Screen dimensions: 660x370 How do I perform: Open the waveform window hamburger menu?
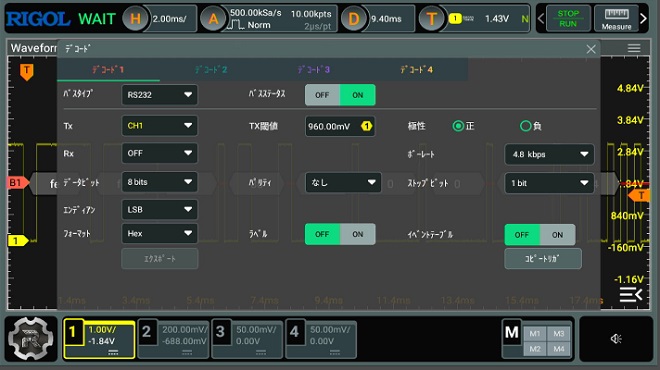click(634, 48)
